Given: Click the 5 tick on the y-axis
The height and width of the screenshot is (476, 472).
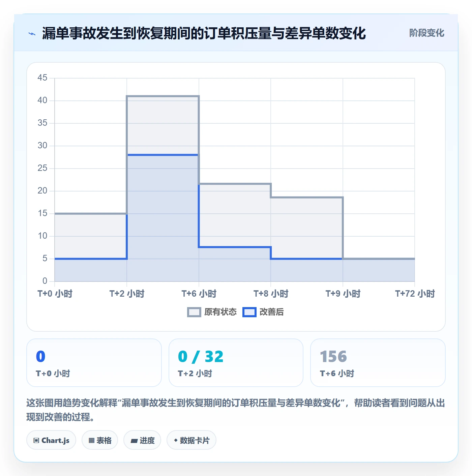Looking at the screenshot, I should pos(45,259).
